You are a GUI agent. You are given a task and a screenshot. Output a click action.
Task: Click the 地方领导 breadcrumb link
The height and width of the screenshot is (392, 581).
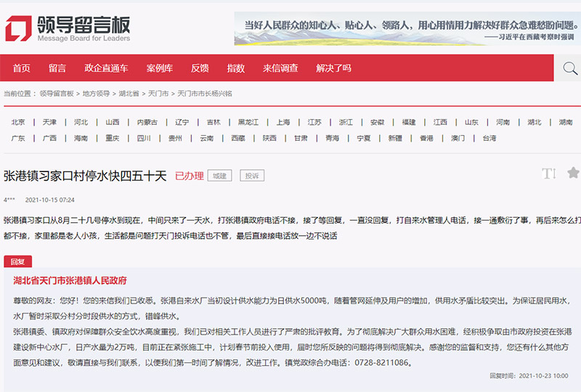click(x=96, y=94)
